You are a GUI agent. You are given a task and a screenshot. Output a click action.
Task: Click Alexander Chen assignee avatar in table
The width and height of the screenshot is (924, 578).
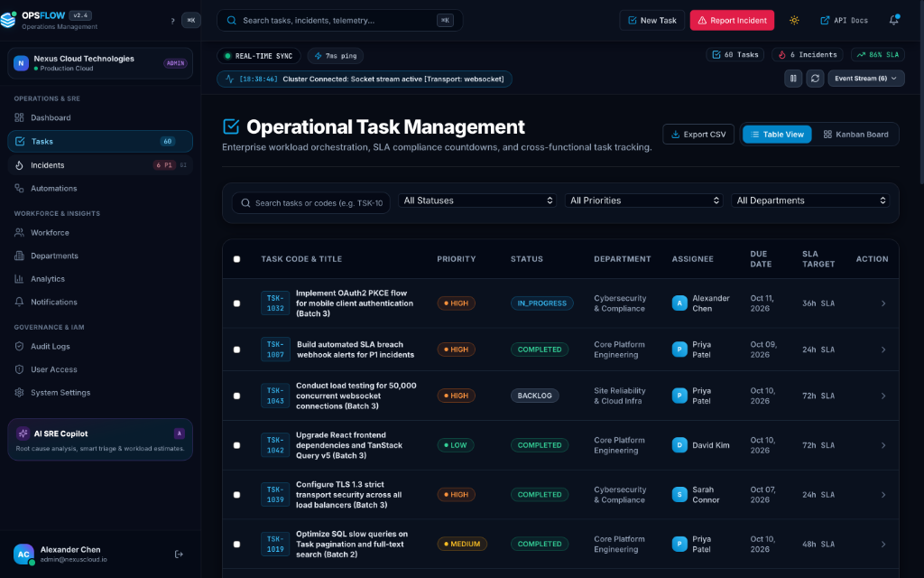(x=679, y=303)
